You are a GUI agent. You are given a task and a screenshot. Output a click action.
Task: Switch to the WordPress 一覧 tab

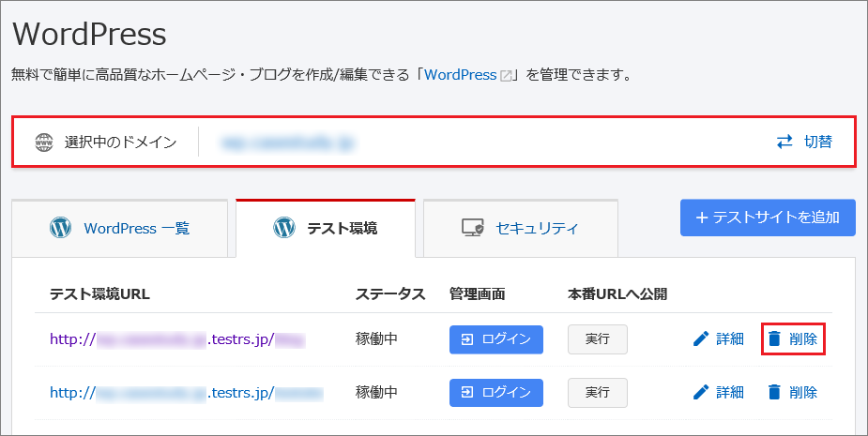pos(119,228)
